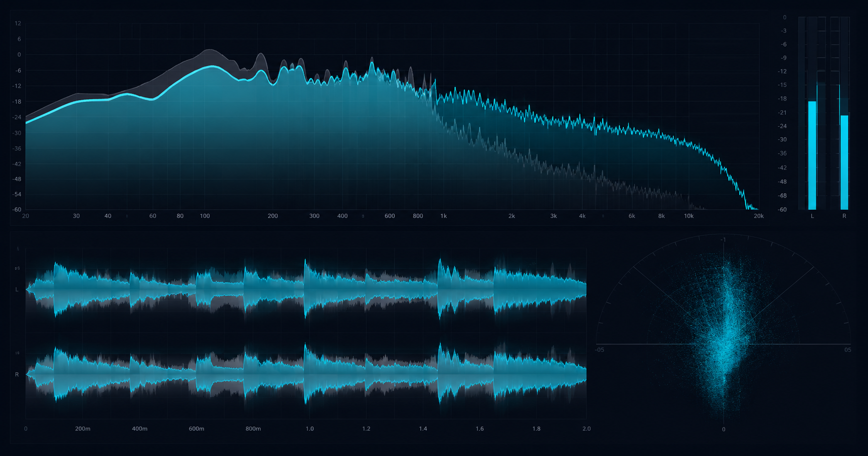This screenshot has height=456, width=868.
Task: Click the -9 label on the level meter scale
Action: (x=784, y=58)
